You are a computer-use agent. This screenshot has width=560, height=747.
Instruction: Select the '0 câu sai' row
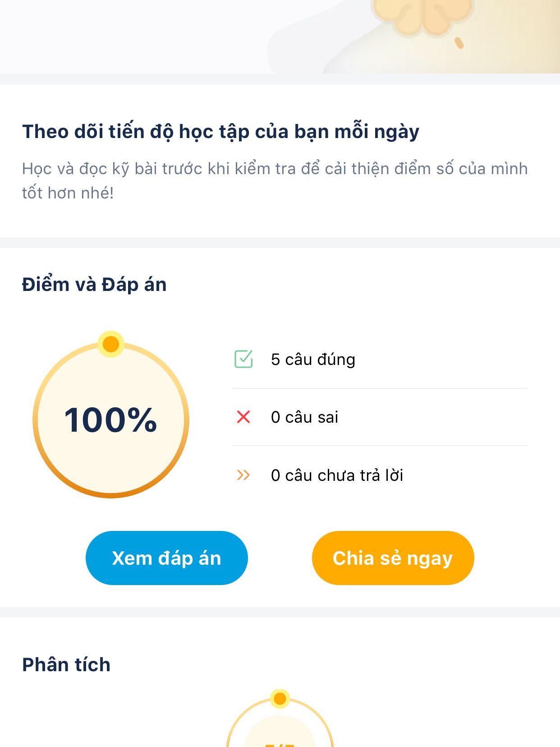pyautogui.click(x=380, y=417)
